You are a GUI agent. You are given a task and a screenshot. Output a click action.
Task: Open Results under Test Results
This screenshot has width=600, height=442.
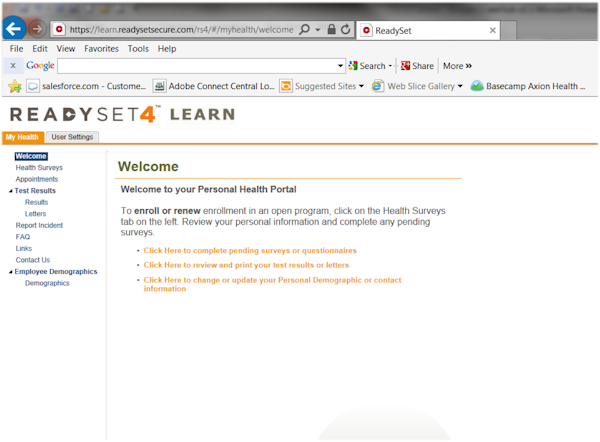pos(37,202)
